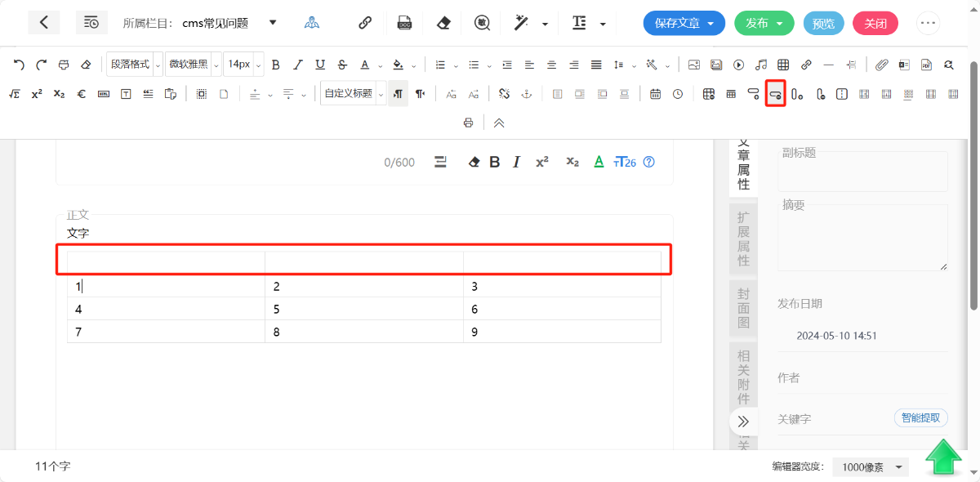Open the font color picker A
Image resolution: width=980 pixels, height=482 pixels.
pos(365,65)
